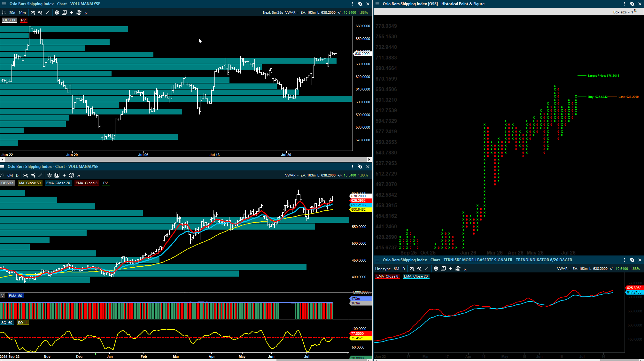Screen dimensions: 644x361
Task: Open the hamburger menu of the 30d chart window
Action: (4, 4)
